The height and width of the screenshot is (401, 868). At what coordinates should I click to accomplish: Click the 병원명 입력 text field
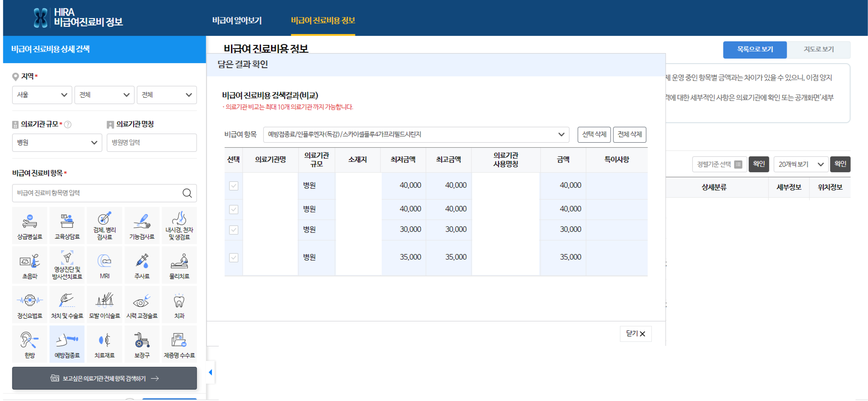click(152, 143)
